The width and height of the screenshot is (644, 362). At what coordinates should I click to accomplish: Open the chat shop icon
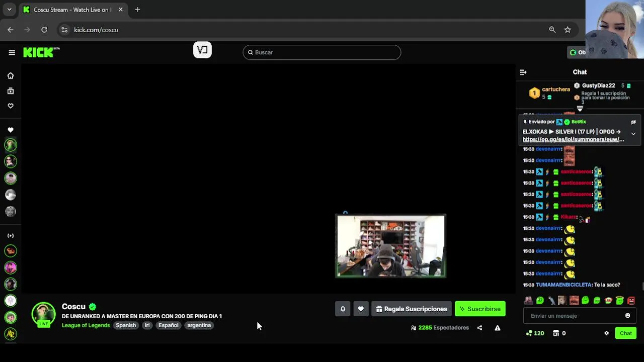556,333
